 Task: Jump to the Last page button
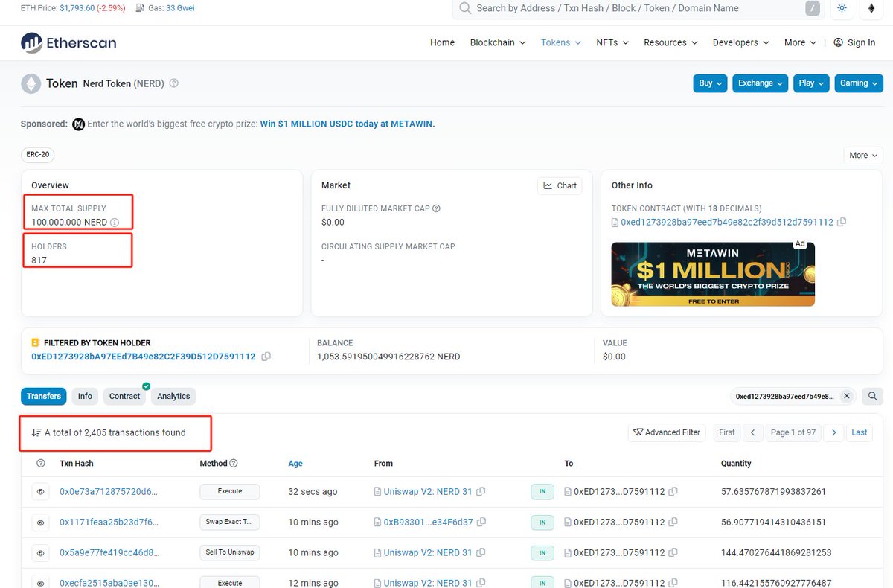tap(860, 432)
